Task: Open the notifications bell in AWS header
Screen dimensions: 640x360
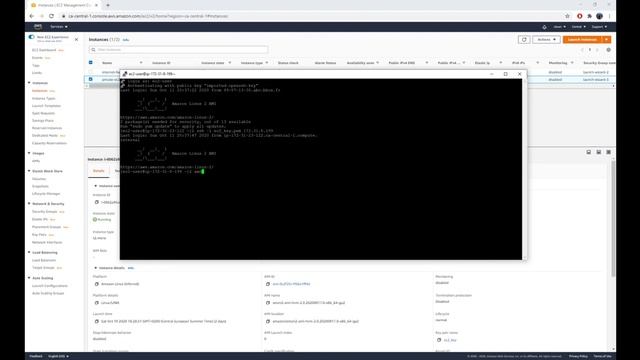Action: [x=544, y=27]
